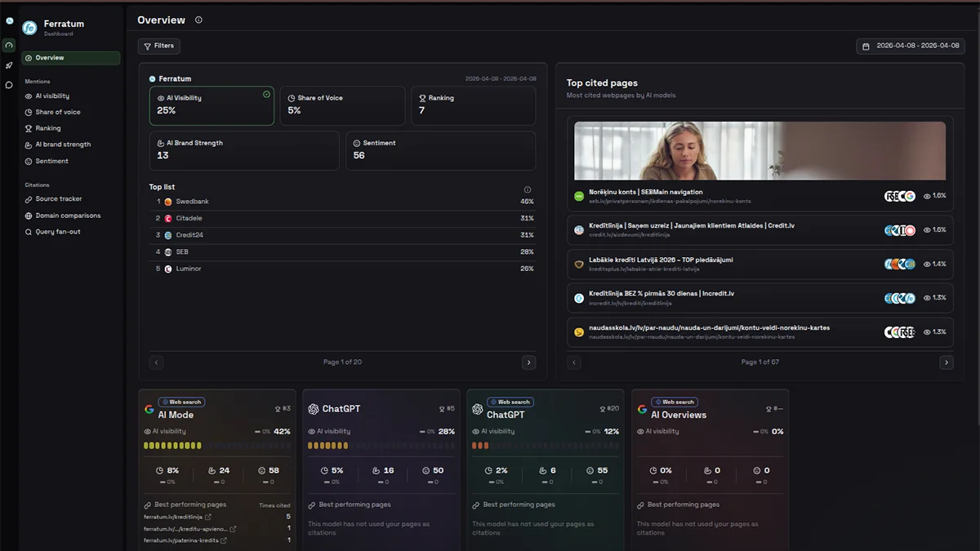Image resolution: width=980 pixels, height=551 pixels.
Task: Click the Credit24 logo in the Top list
Action: pos(168,235)
